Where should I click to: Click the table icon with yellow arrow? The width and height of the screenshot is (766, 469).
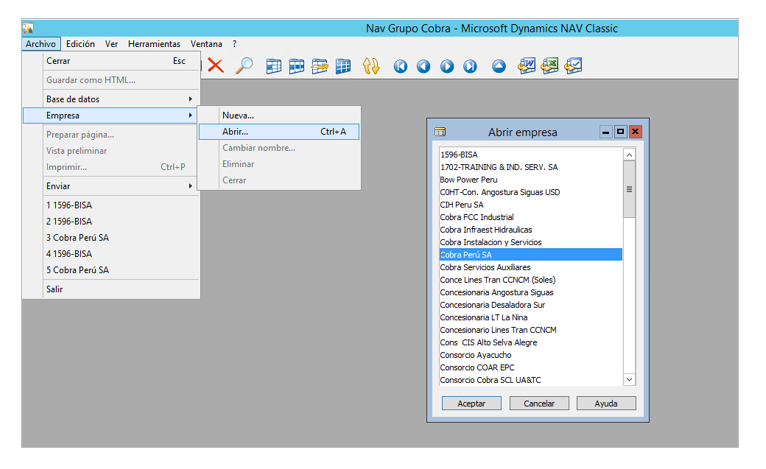point(320,66)
